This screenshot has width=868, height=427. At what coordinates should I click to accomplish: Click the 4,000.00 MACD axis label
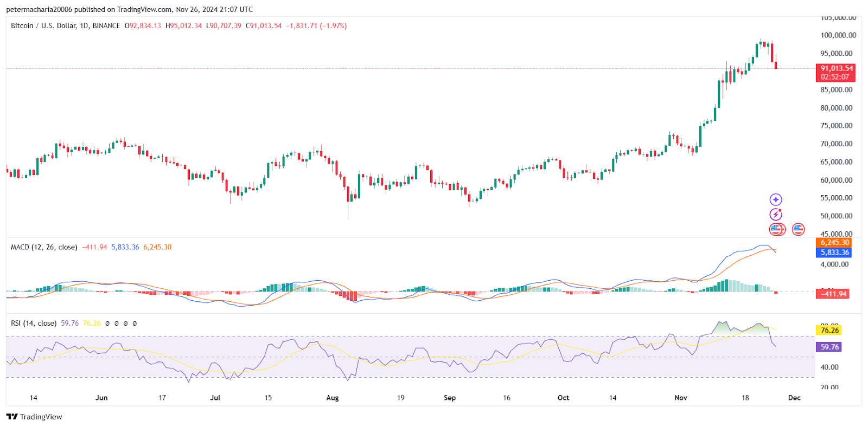[834, 264]
